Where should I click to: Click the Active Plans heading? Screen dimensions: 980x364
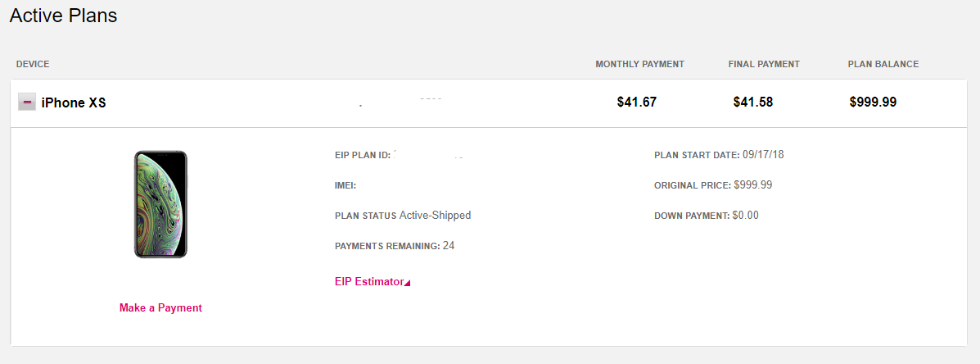coord(63,16)
